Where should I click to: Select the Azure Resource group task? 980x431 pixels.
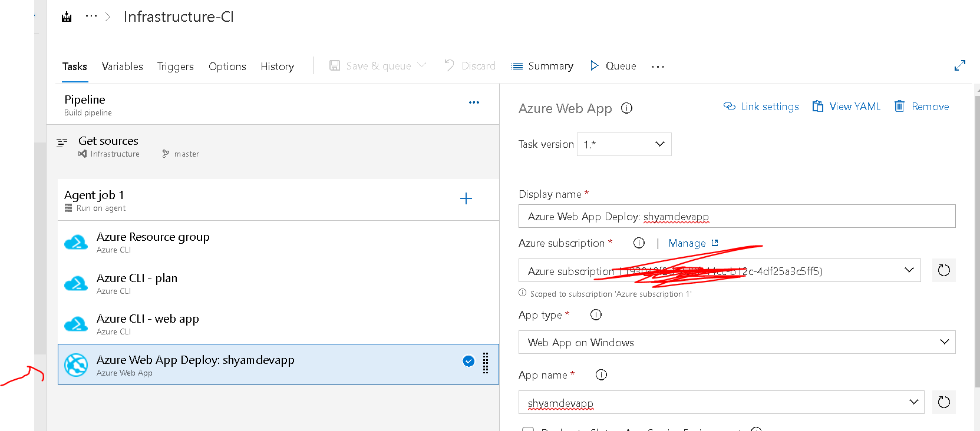click(x=278, y=242)
